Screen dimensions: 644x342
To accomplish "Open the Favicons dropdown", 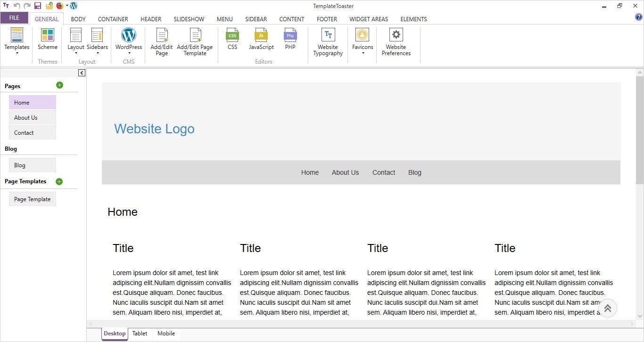I will (363, 52).
